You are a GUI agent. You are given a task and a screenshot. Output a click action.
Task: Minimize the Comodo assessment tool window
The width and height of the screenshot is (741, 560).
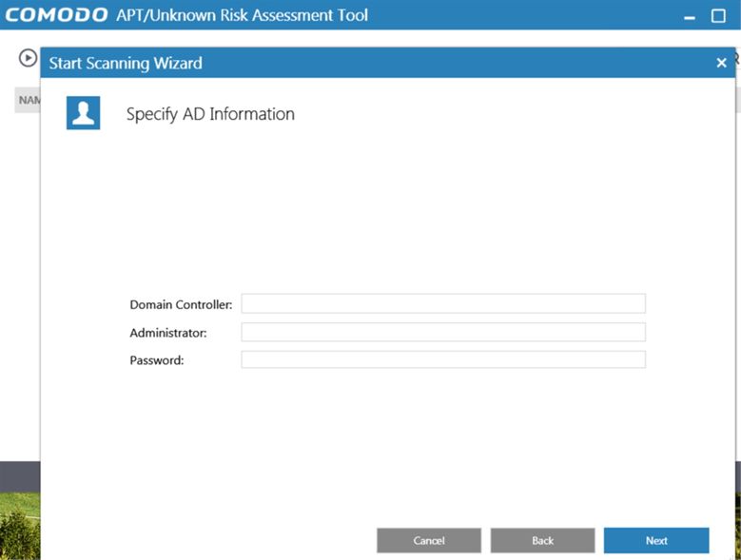pyautogui.click(x=689, y=16)
